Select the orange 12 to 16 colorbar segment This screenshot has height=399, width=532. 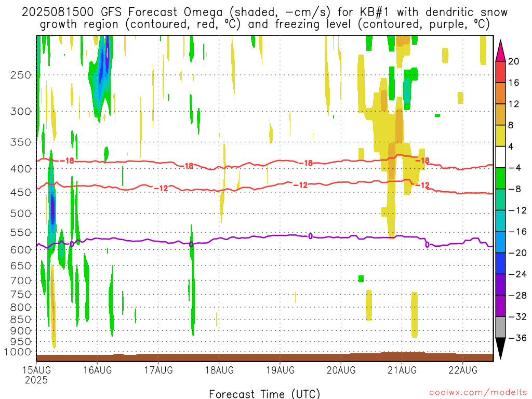(500, 94)
